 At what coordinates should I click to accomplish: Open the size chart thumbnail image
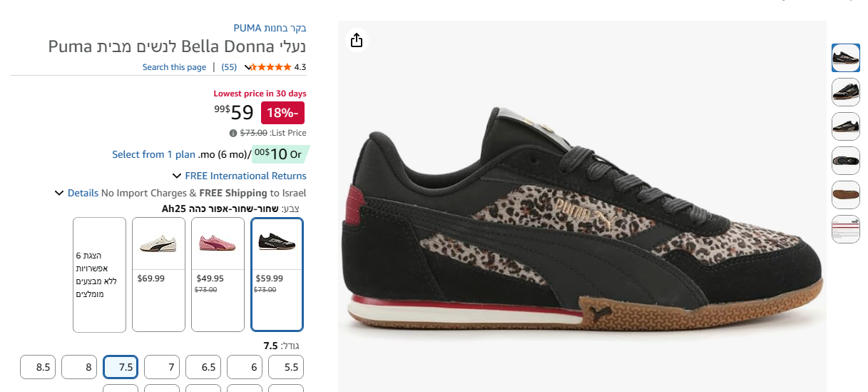(x=846, y=229)
